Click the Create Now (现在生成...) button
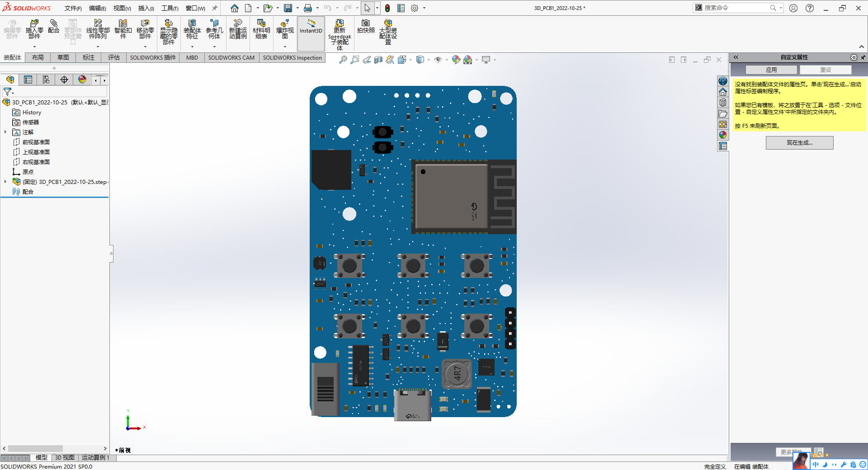Screen dimensions: 868x470 [x=799, y=143]
